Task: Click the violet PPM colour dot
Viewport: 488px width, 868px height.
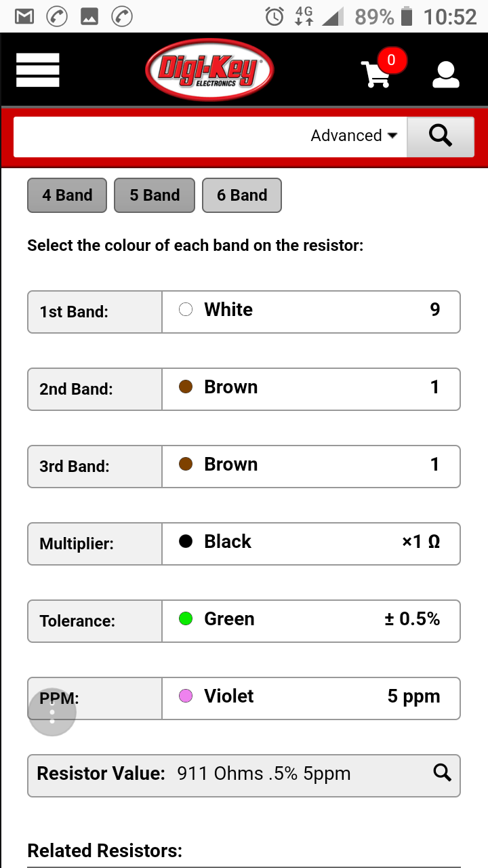Action: click(186, 696)
